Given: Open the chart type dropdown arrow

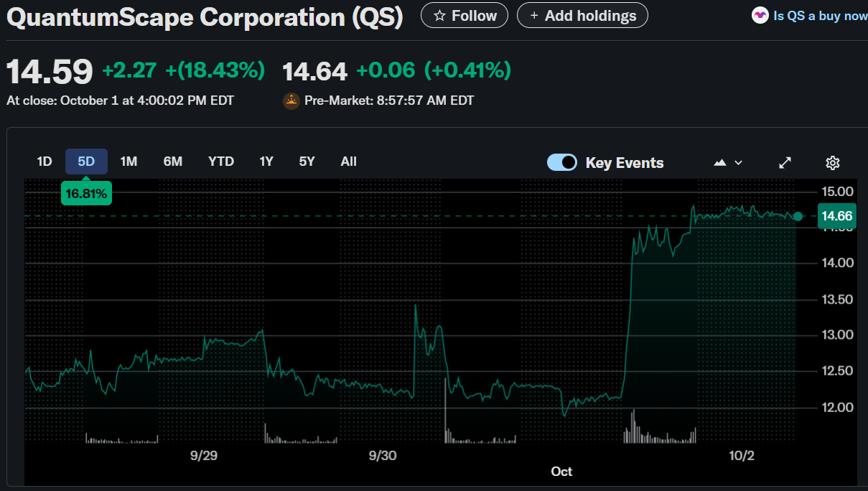Looking at the screenshot, I should (738, 163).
